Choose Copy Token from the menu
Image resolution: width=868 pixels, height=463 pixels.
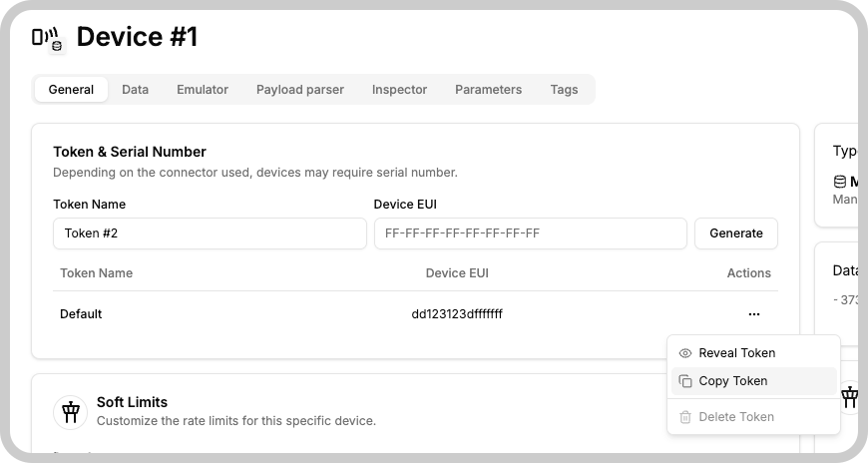[x=753, y=381]
